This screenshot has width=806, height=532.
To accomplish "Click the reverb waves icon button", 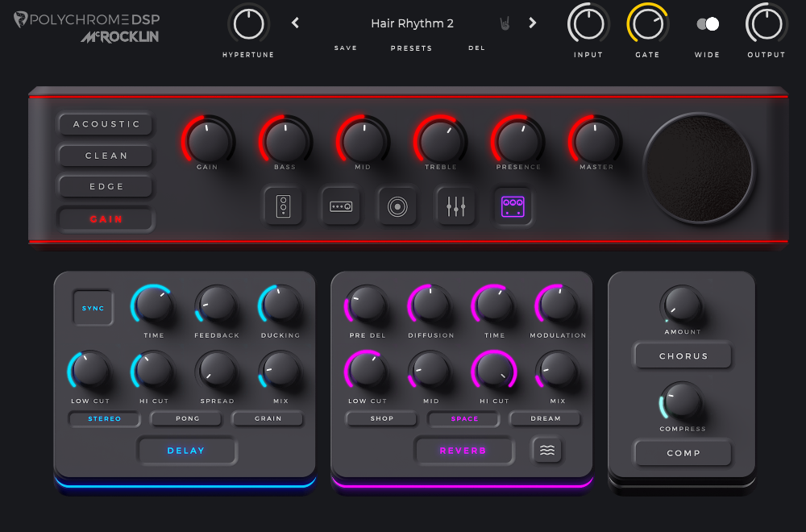I will pyautogui.click(x=547, y=451).
